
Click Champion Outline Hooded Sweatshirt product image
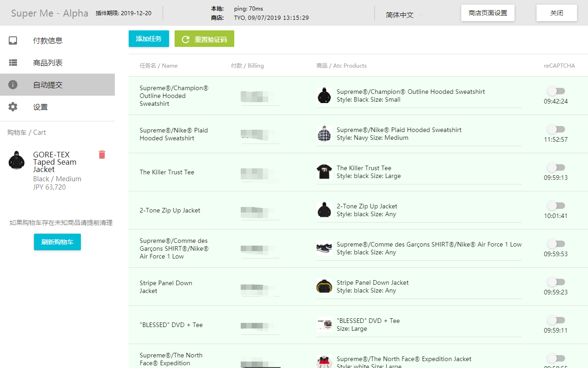coord(324,96)
